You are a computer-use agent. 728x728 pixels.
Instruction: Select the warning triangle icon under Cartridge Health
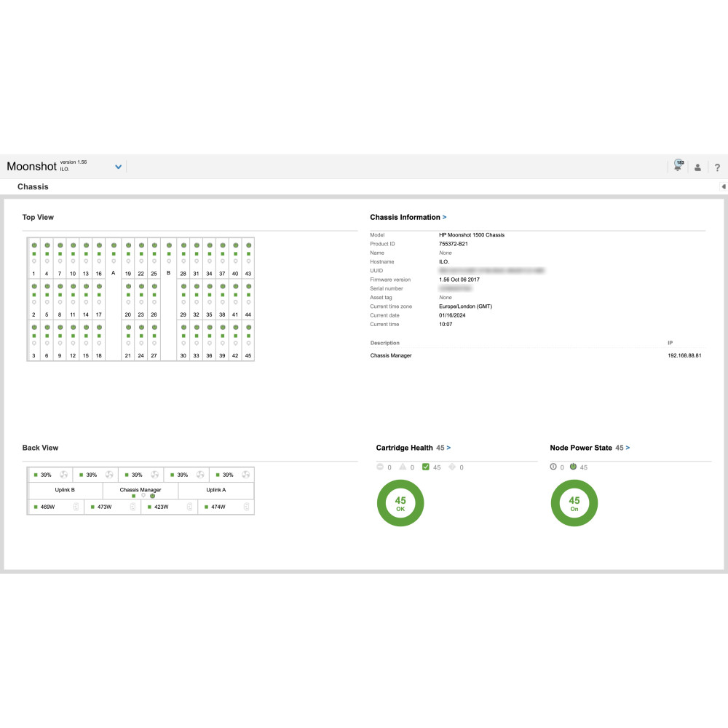tap(402, 467)
